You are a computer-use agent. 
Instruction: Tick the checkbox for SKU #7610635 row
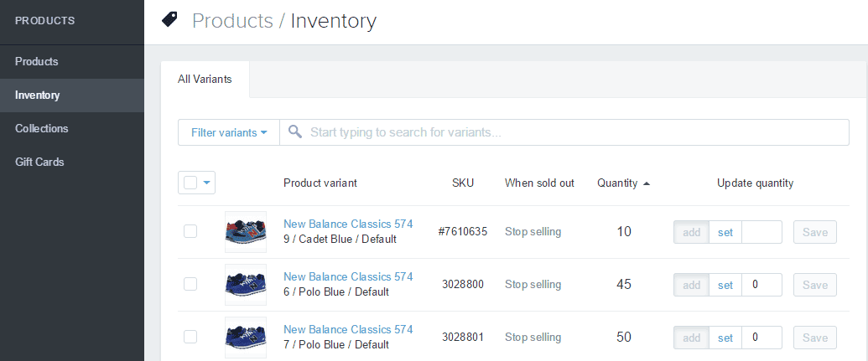190,231
